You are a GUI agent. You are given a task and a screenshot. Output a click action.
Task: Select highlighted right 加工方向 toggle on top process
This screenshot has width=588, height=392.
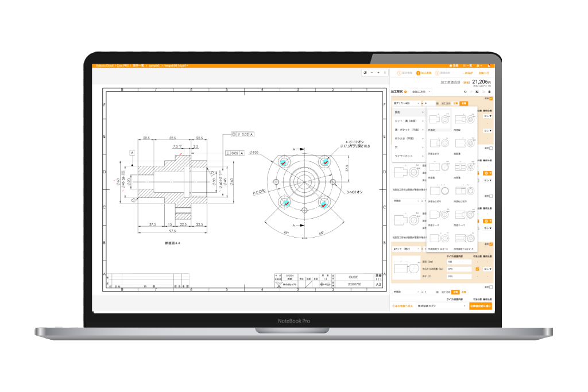click(464, 103)
